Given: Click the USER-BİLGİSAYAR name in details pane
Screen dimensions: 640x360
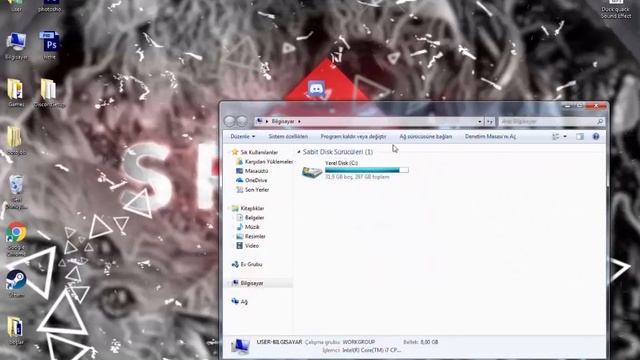Looking at the screenshot, I should (280, 342).
